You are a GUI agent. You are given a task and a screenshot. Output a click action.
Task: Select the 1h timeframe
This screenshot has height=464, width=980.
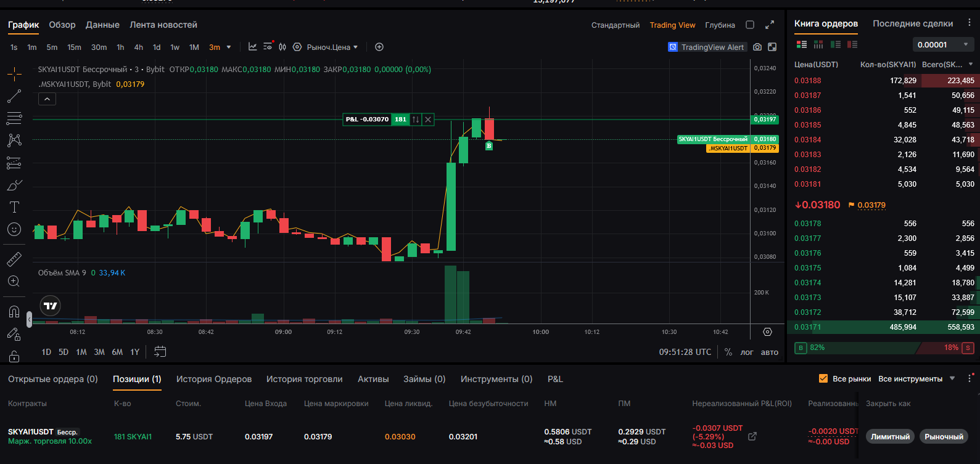[120, 47]
